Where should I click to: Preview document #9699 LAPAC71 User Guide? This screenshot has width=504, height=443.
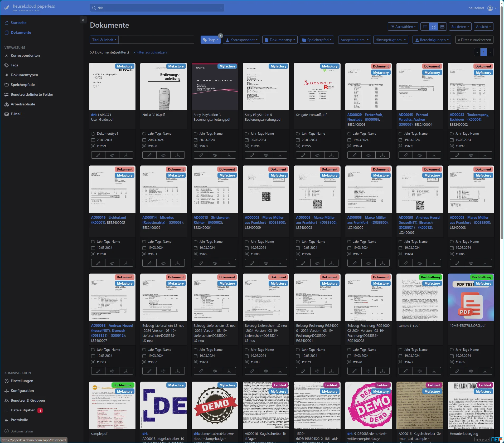click(x=112, y=155)
